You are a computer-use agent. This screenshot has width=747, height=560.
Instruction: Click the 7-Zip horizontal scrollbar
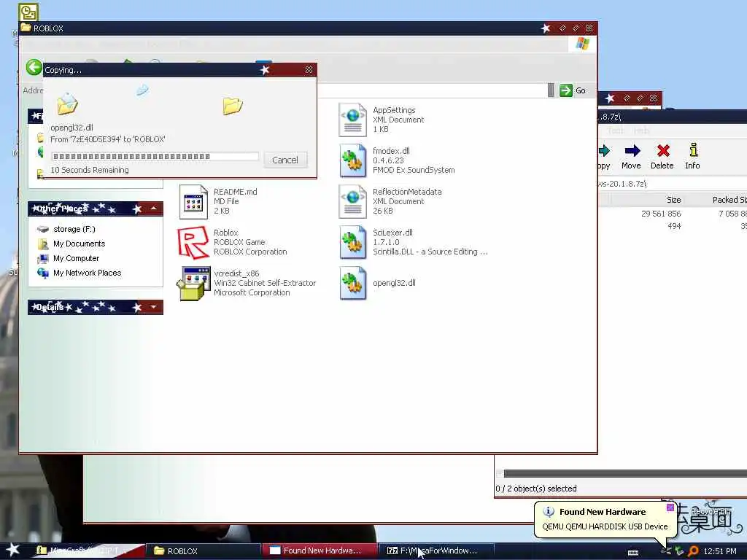pyautogui.click(x=625, y=473)
